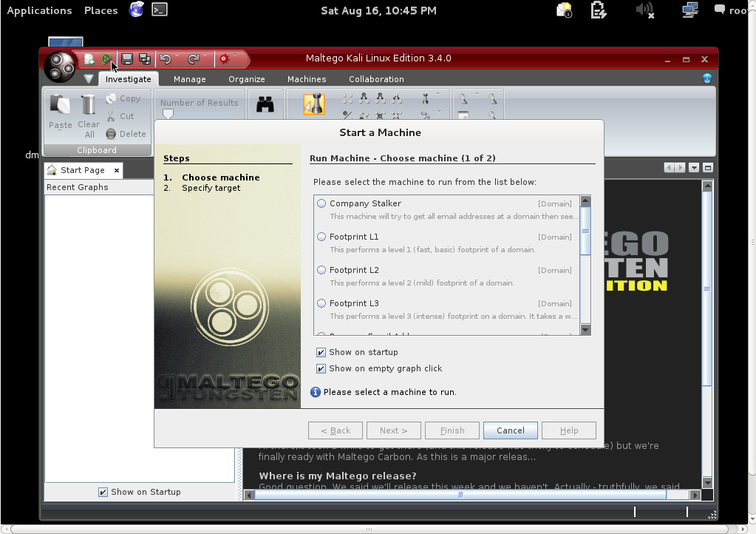This screenshot has height=534, width=756.
Task: Open the red gear dropdown arrow
Action: coord(235,55)
